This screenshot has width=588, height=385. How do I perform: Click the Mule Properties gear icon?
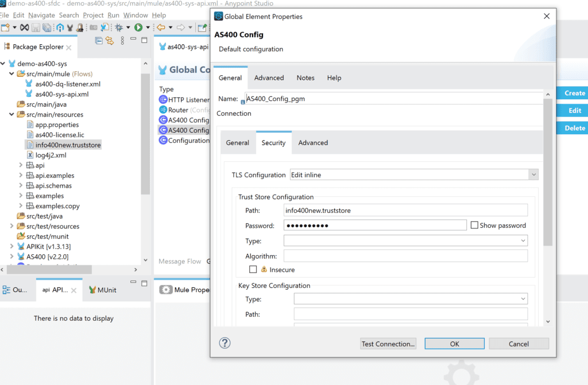[x=166, y=290]
